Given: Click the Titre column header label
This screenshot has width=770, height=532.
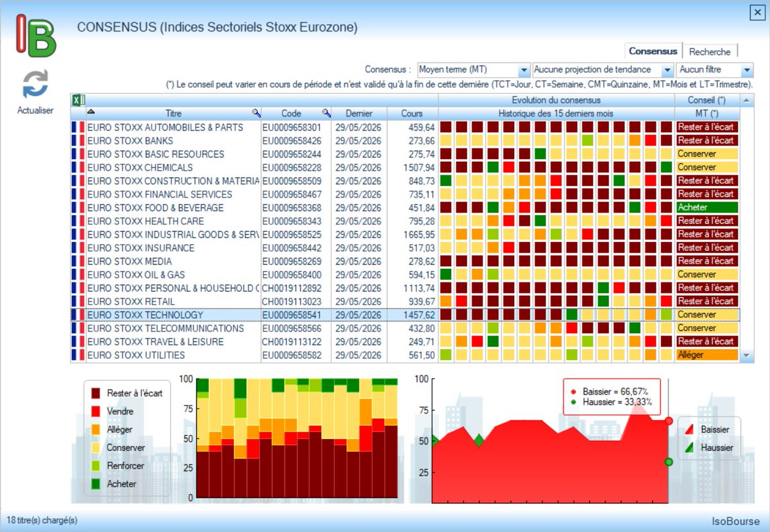Looking at the screenshot, I should pos(173,114).
